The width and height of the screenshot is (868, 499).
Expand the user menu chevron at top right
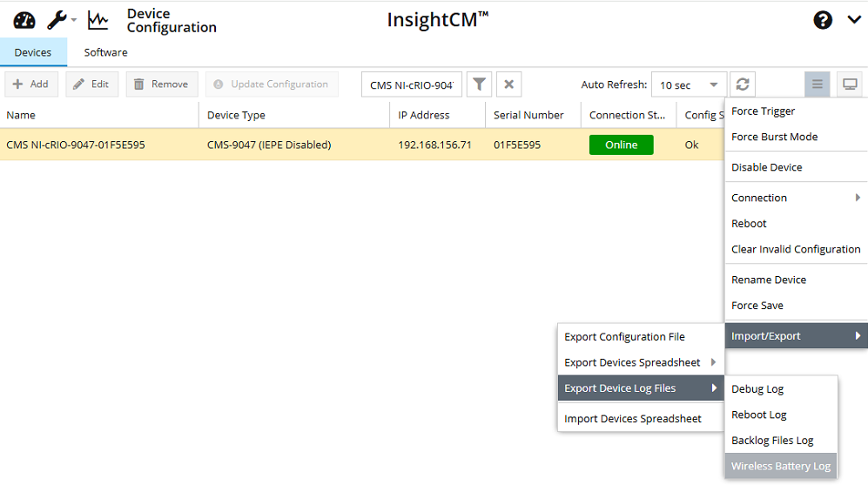854,20
